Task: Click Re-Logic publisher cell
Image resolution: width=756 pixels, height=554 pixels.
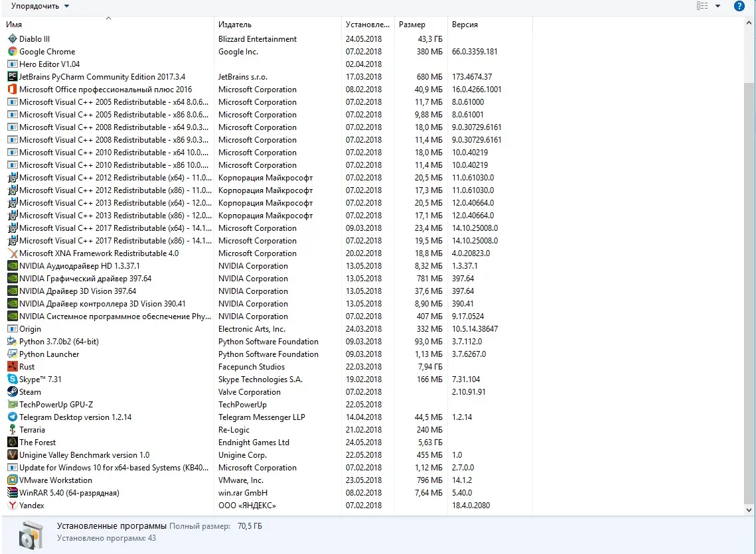Action: 234,430
